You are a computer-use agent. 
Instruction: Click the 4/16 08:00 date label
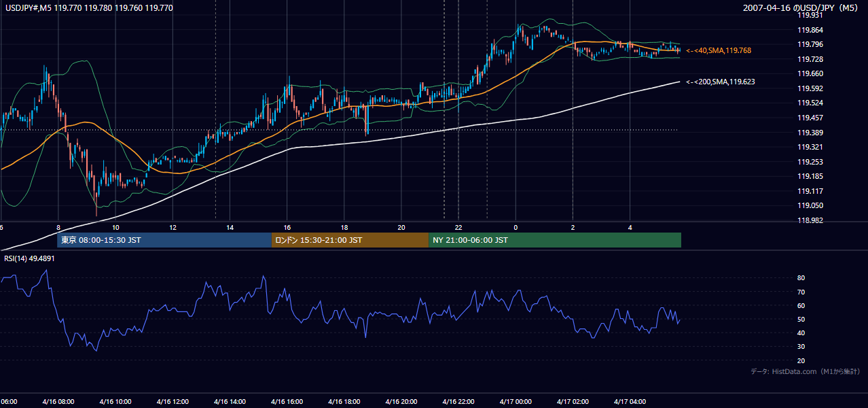58,401
